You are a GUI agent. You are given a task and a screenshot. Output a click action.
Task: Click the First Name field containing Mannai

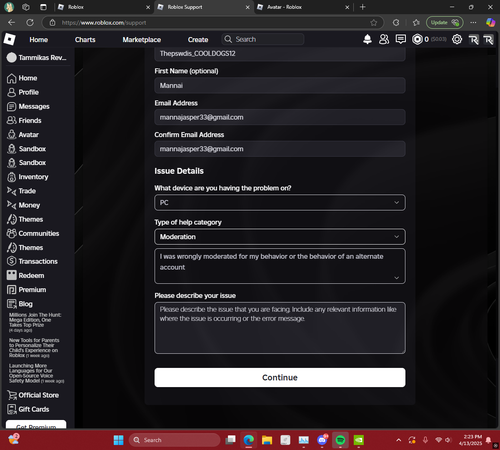(280, 85)
